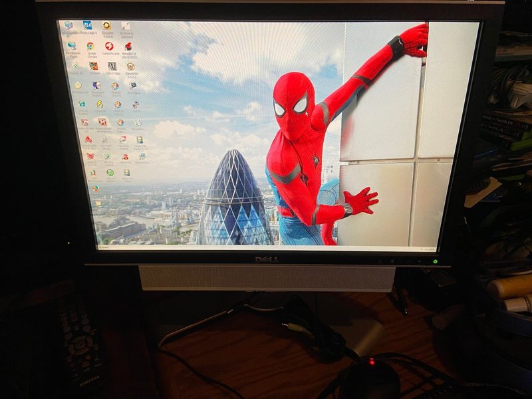Image resolution: width=532 pixels, height=399 pixels.
Task: Open the blue figure icon shortcut
Action: (x=142, y=156)
